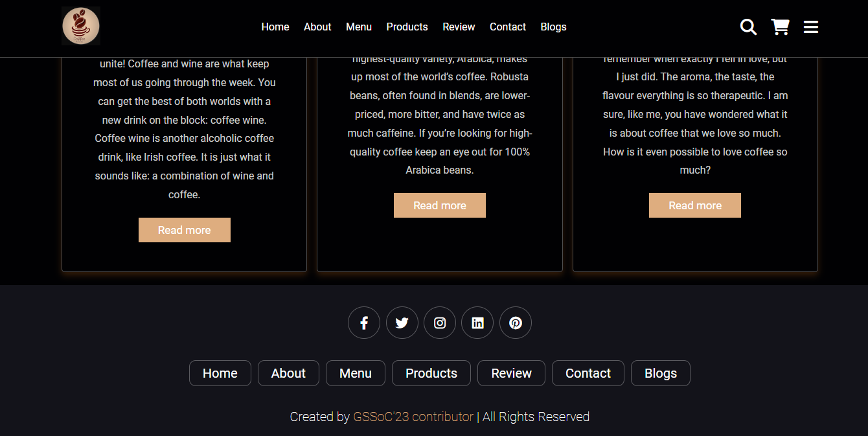
Task: Select the LinkedIn icon
Action: [x=477, y=322]
